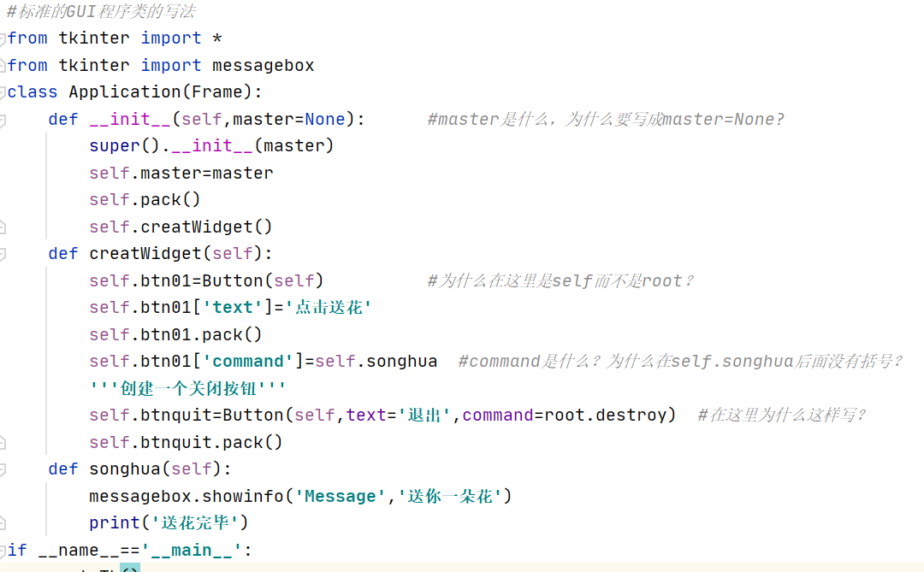Click the docstring '创建一个关闭按钮'
The height and width of the screenshot is (572, 924).
[x=187, y=388]
